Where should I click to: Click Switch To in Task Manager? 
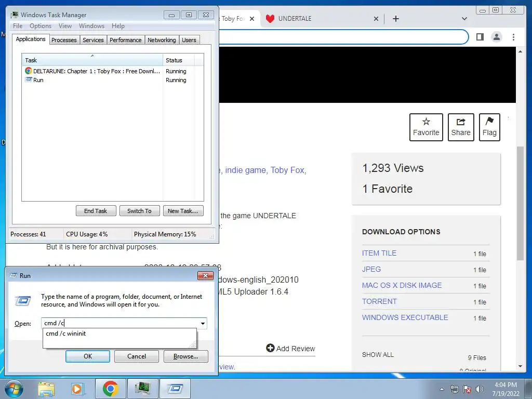pos(139,211)
